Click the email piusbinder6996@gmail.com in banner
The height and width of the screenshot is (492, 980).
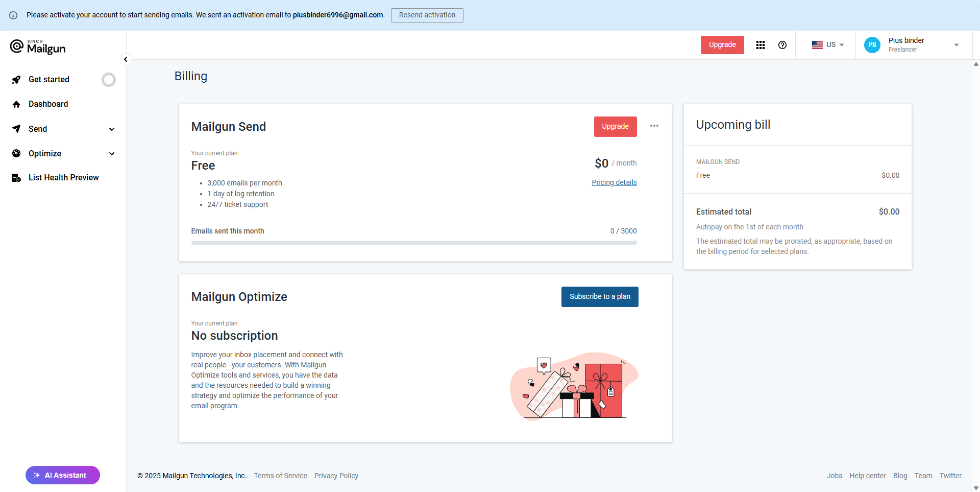coord(338,15)
